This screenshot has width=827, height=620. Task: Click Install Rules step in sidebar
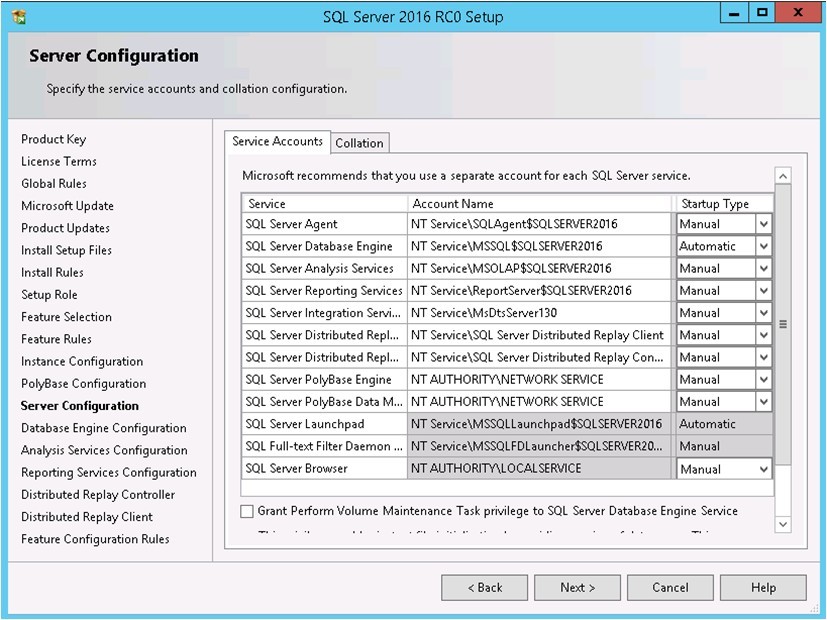click(52, 272)
